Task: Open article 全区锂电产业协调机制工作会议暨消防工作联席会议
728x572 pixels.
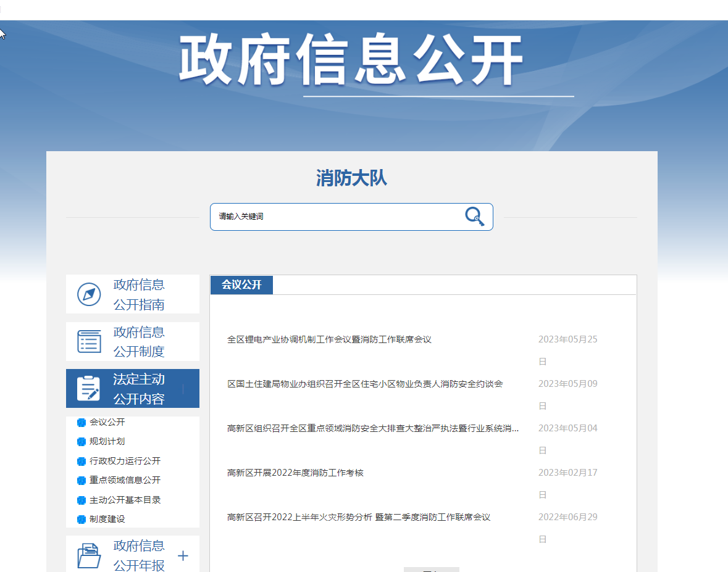Action: click(329, 339)
